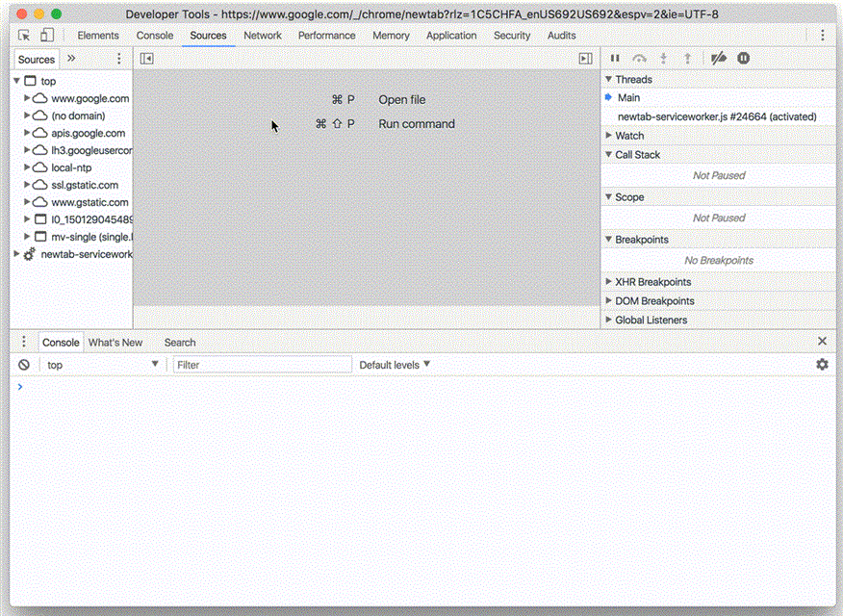Open the Default levels dropdown
Screen dimensions: 843x616
click(x=394, y=364)
